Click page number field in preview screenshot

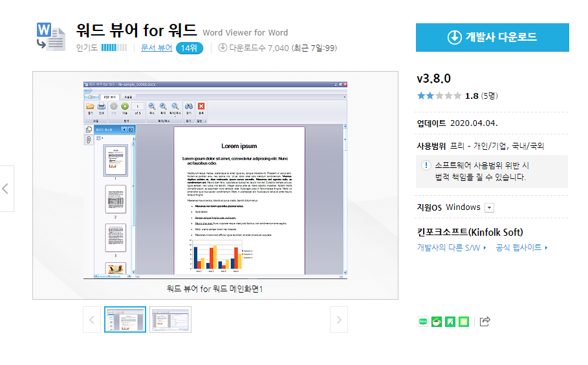tap(138, 107)
